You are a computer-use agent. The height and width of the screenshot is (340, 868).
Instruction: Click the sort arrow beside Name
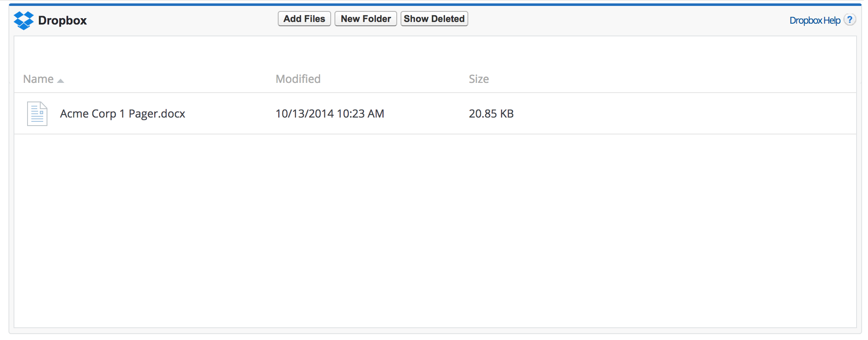click(61, 81)
